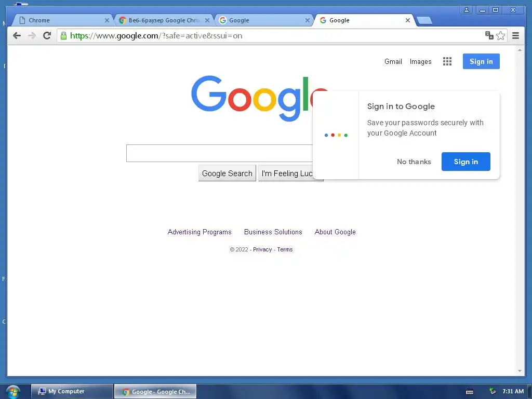Open the Chrome hamburger menu
The width and height of the screenshot is (532, 399).
click(515, 36)
